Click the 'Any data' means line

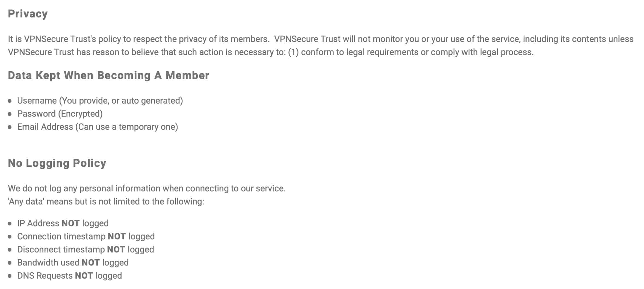(106, 201)
